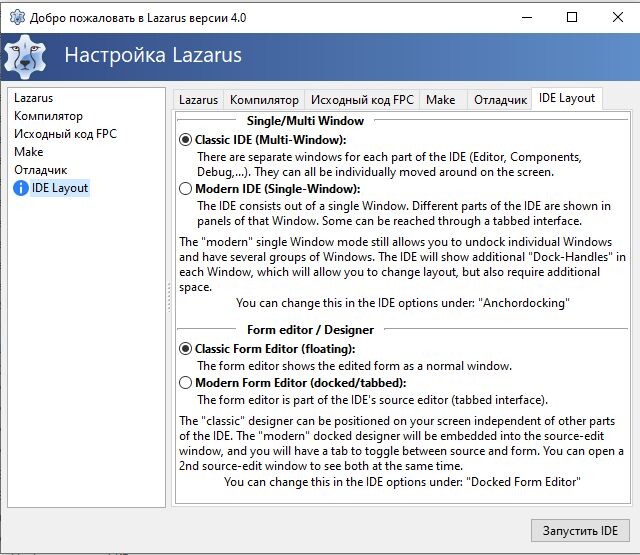Click the Docked Form Editor hint text line
Screen dimensions: 640x555
coord(402,482)
